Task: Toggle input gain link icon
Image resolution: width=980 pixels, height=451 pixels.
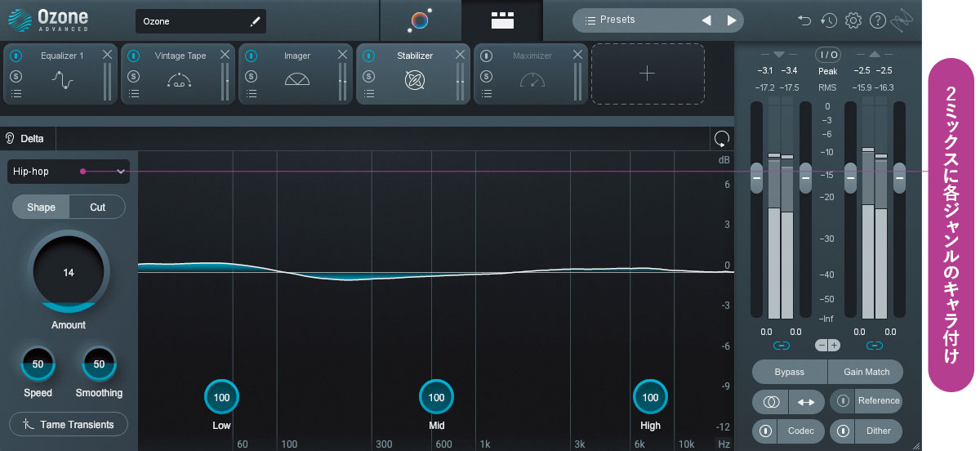Action: point(782,346)
